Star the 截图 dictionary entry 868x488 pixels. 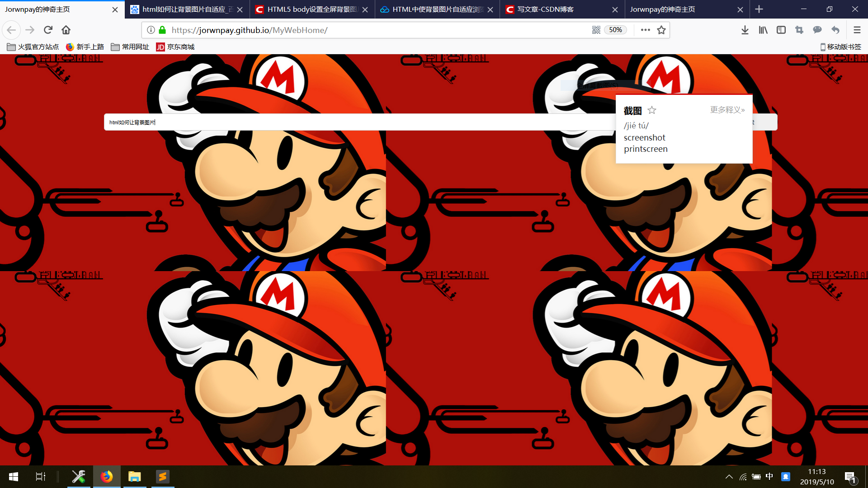pyautogui.click(x=651, y=110)
